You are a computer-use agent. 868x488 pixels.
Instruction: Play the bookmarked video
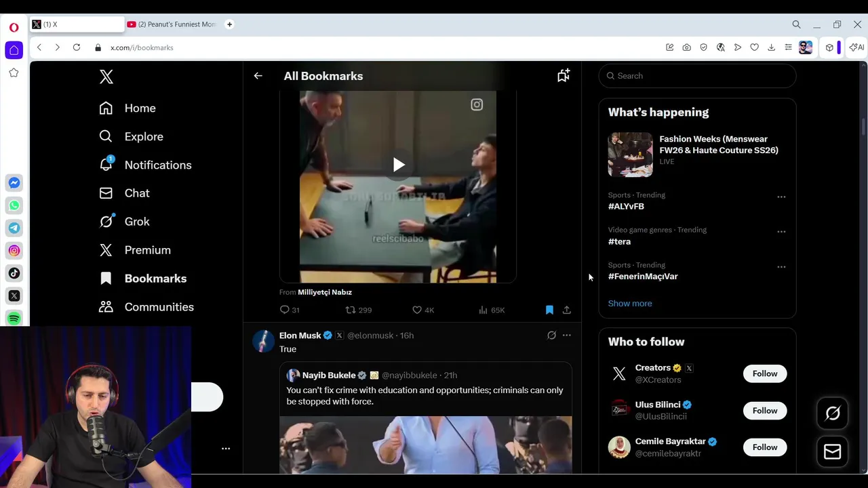click(398, 165)
